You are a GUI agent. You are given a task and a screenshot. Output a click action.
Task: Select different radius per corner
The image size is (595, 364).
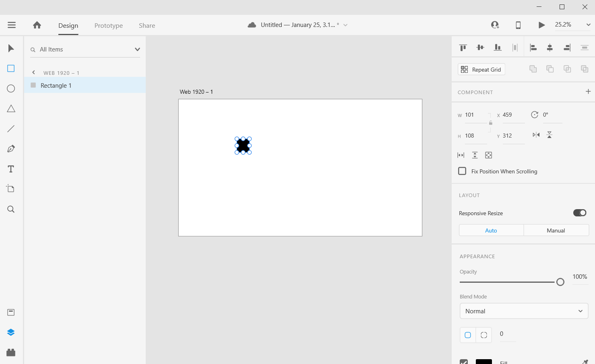(484, 335)
